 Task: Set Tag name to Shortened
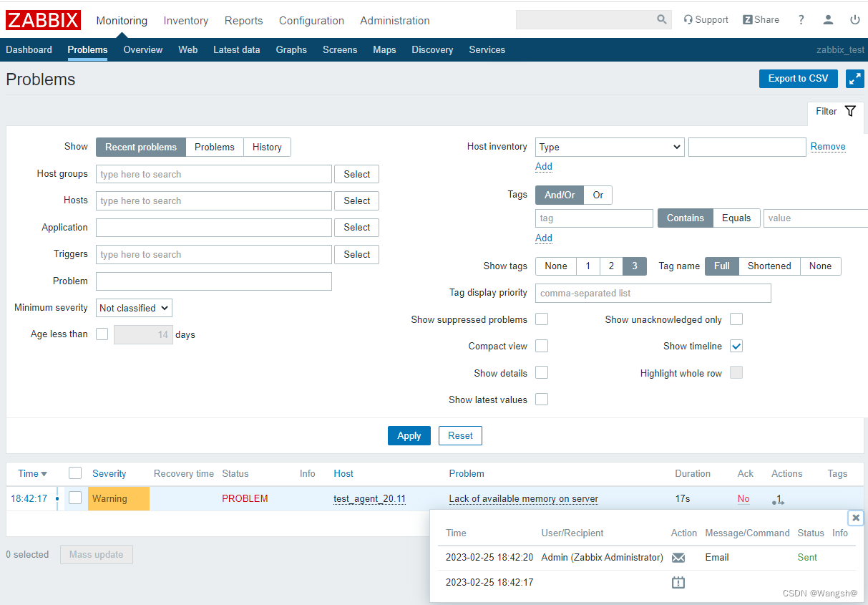769,266
